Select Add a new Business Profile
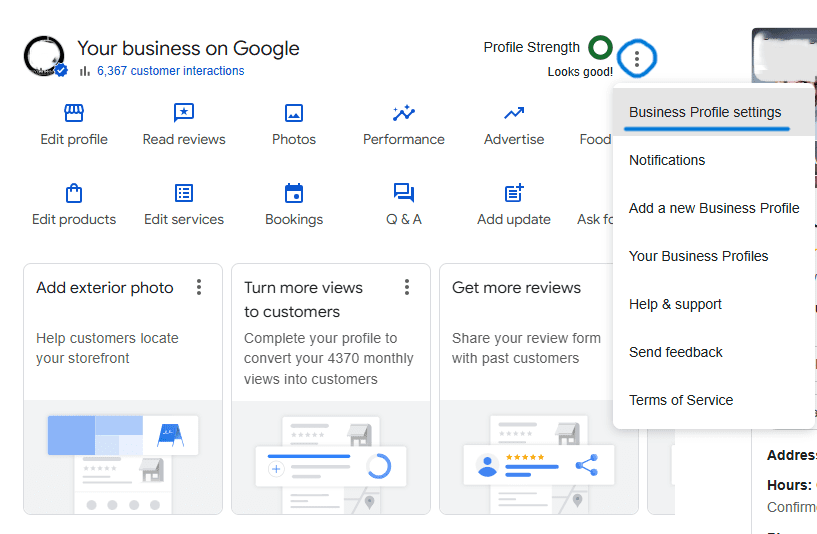The width and height of the screenshot is (817, 534). coord(714,208)
